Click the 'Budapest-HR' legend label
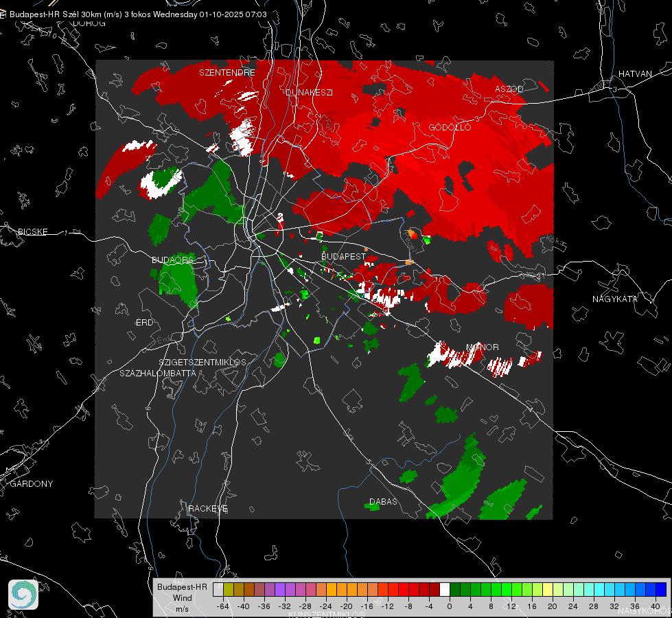The height and width of the screenshot is (618, 672). click(x=182, y=586)
